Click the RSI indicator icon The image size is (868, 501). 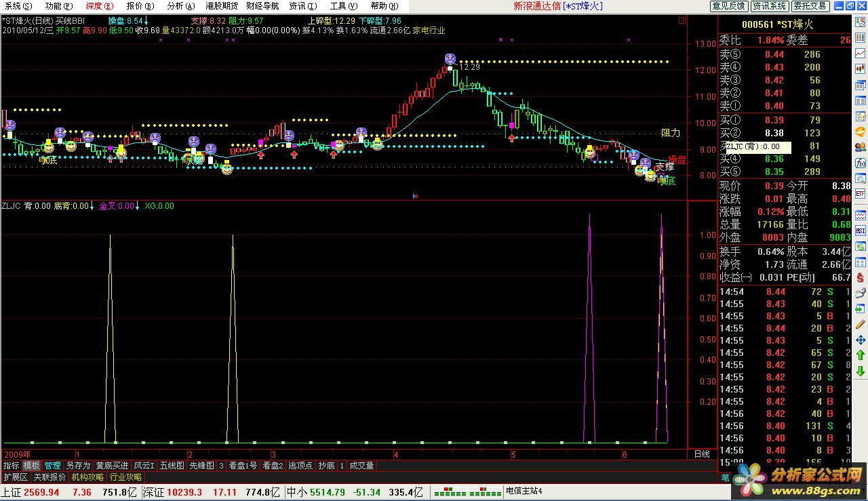click(860, 231)
